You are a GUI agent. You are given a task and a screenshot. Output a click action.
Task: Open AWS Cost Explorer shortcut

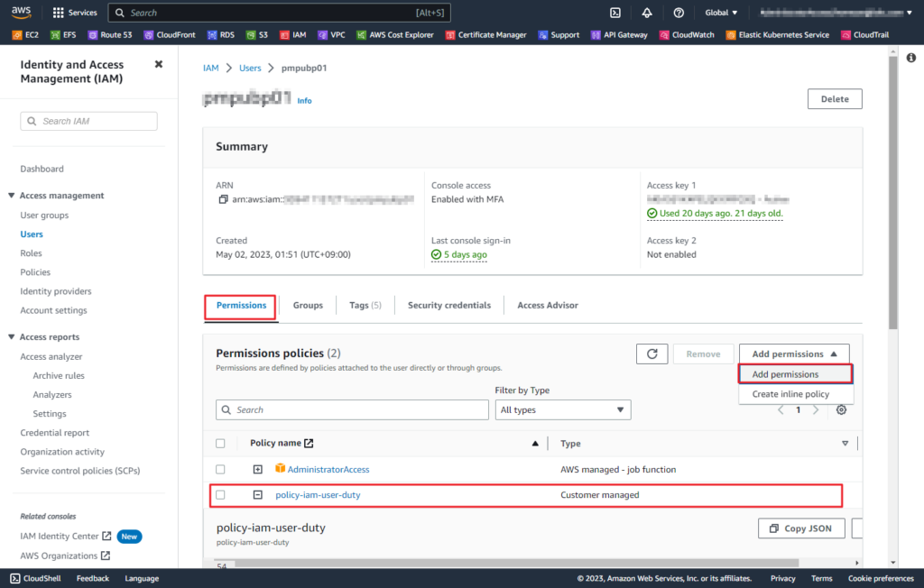pyautogui.click(x=395, y=35)
